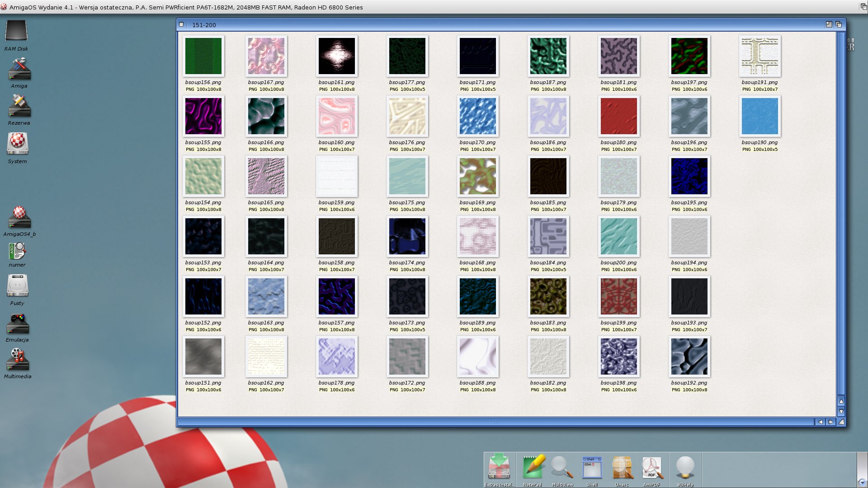Open AmiPDF from the dock
868x488 pixels.
tap(652, 467)
